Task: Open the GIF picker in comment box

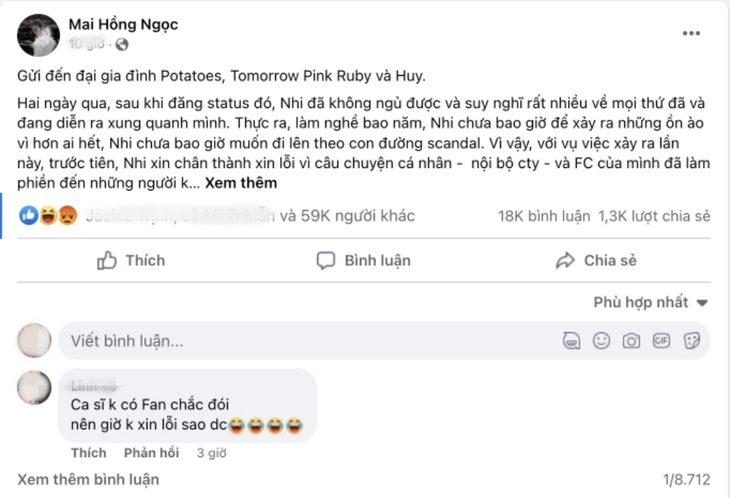Action: [x=661, y=341]
